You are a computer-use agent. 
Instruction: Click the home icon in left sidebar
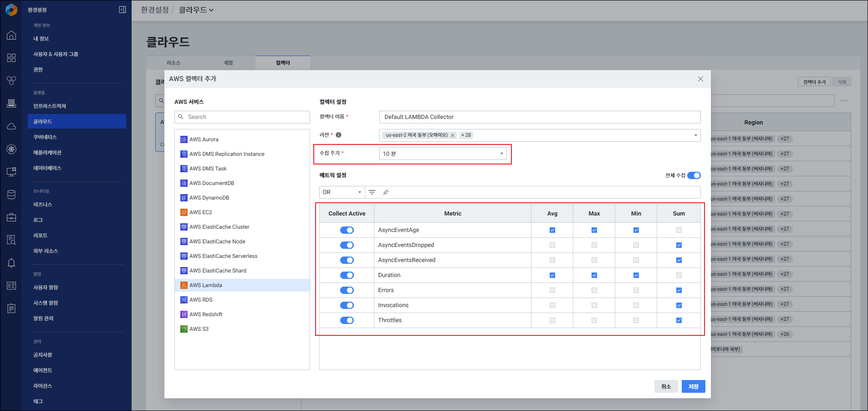(x=11, y=36)
